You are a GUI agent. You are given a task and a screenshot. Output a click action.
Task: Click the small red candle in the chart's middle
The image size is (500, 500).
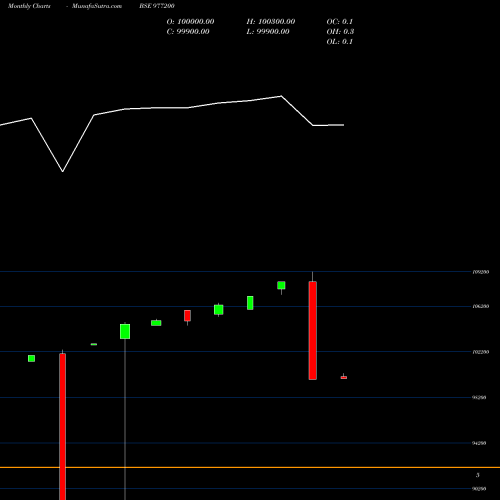(187, 316)
